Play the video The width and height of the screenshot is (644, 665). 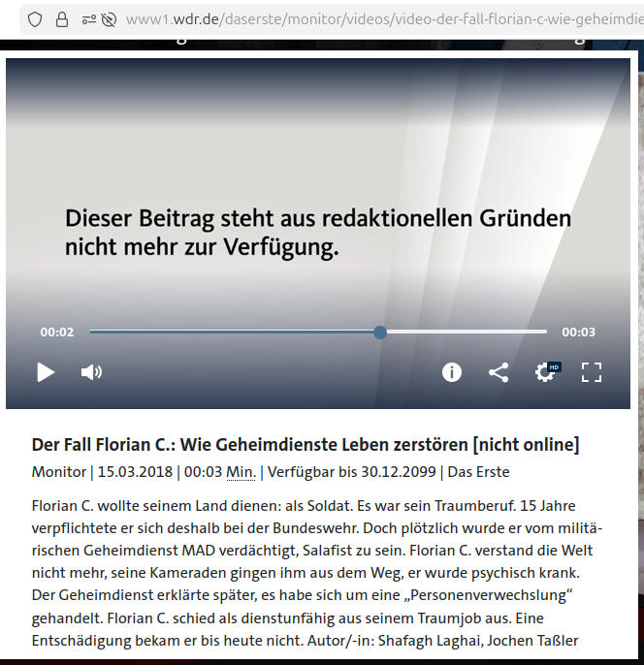tap(46, 372)
